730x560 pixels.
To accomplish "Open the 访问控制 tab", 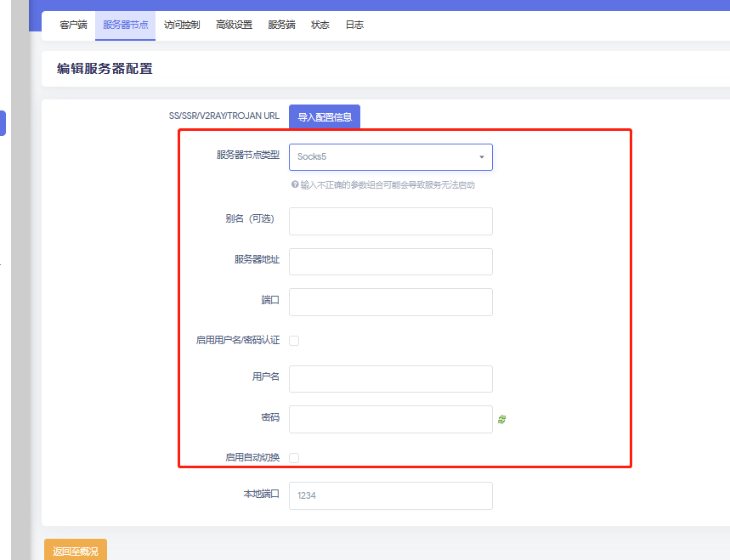I will click(x=182, y=25).
